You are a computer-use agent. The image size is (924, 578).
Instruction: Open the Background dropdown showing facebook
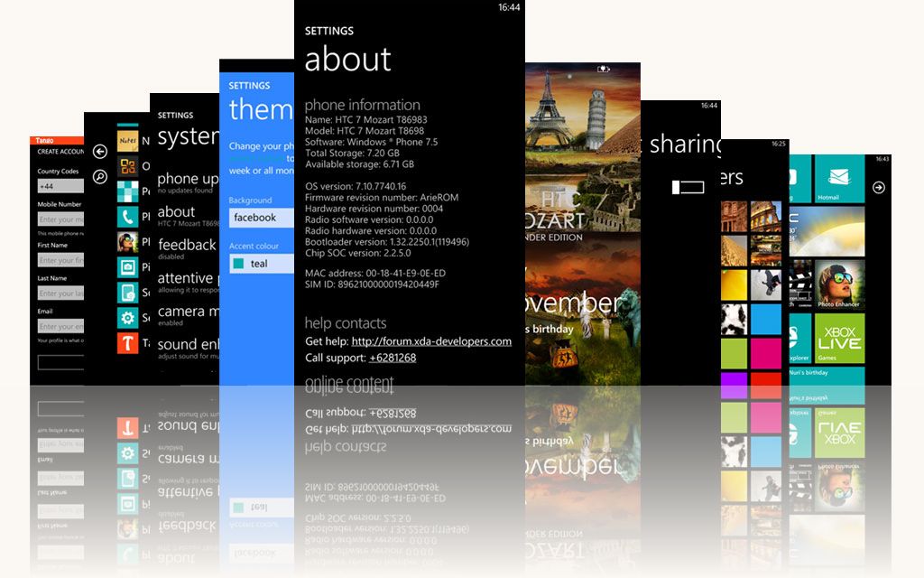tap(261, 218)
